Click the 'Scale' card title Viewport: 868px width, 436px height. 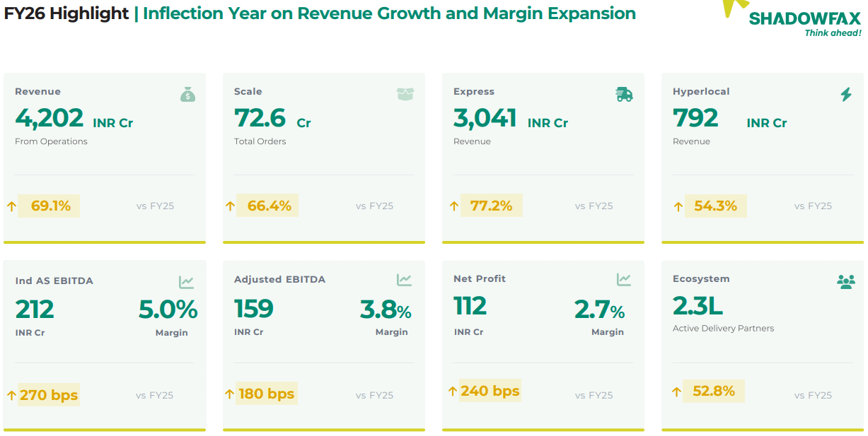[248, 92]
